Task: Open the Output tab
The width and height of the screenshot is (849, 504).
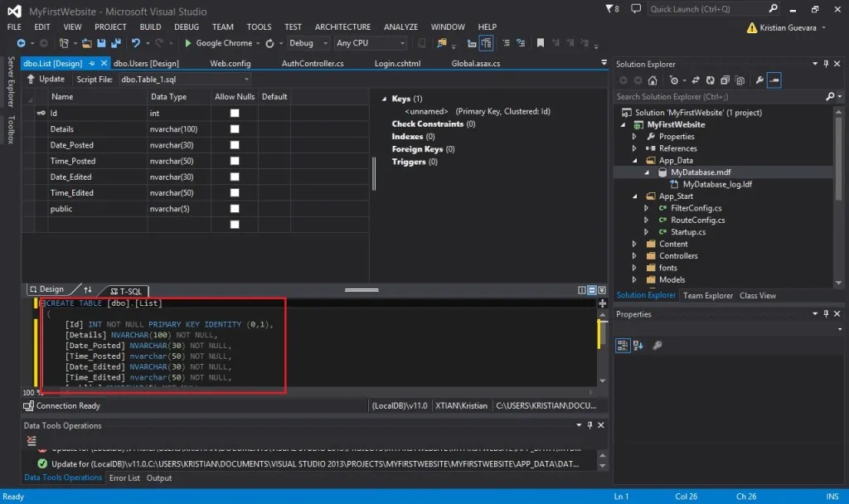Action: point(159,478)
